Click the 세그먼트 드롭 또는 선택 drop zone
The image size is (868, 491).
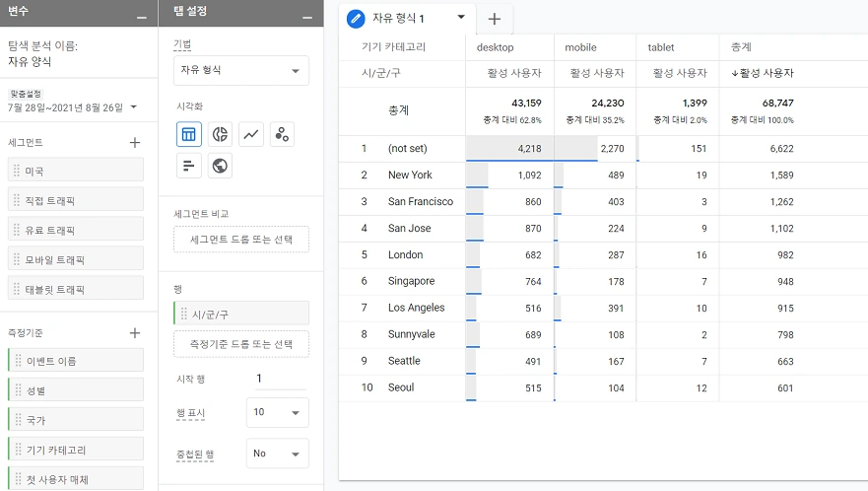coord(241,240)
